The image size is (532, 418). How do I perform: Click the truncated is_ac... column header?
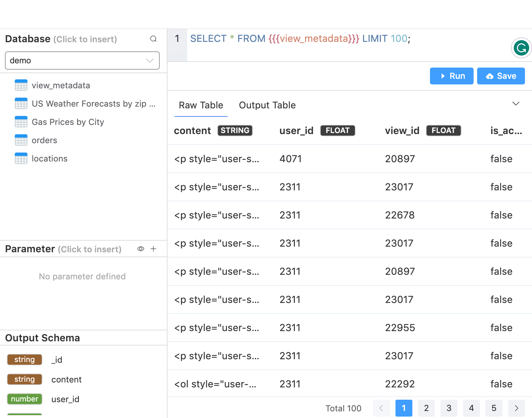tap(506, 131)
